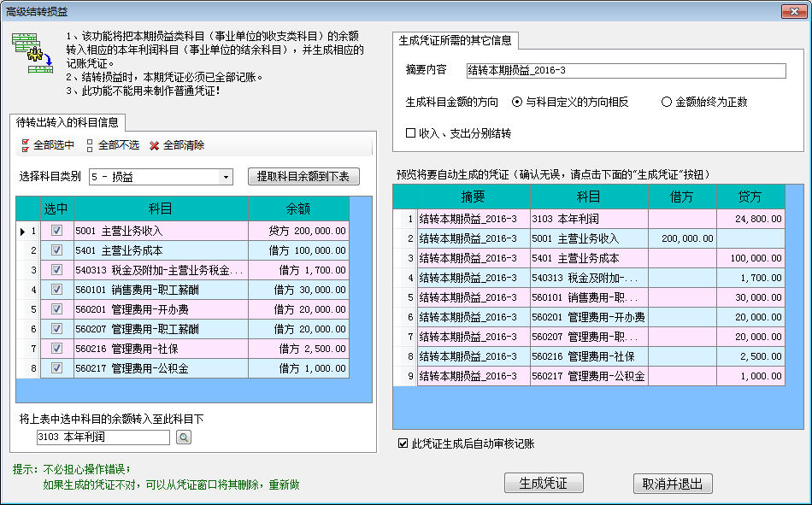The image size is (812, 505).
Task: Enable 收入、支出分别结转 checkbox
Action: coord(410,133)
